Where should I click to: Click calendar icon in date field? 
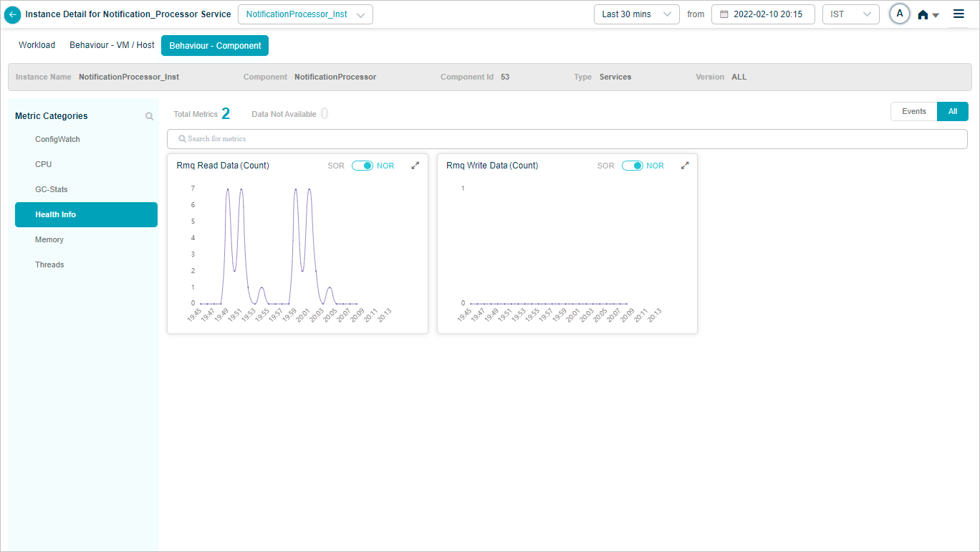click(x=724, y=14)
